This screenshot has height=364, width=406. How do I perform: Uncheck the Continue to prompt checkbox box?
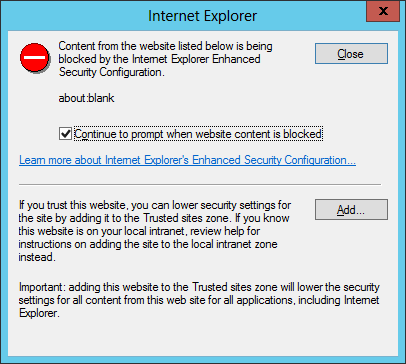[65, 134]
